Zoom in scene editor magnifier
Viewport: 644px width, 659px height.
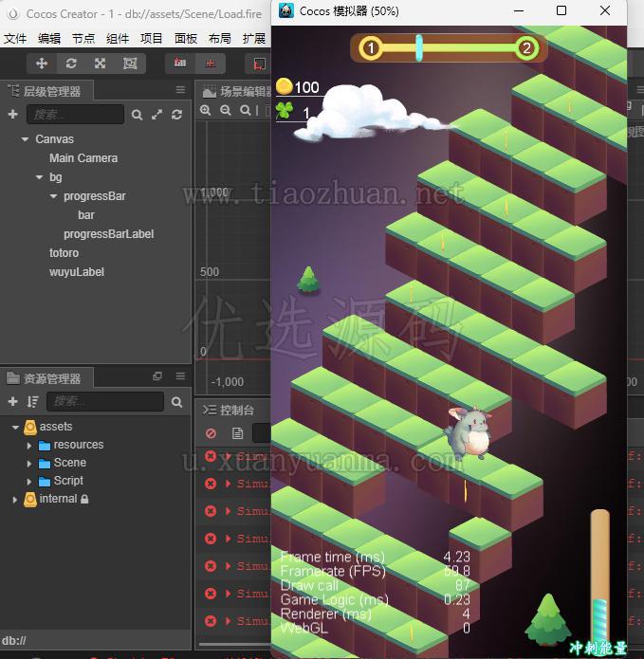pyautogui.click(x=205, y=111)
